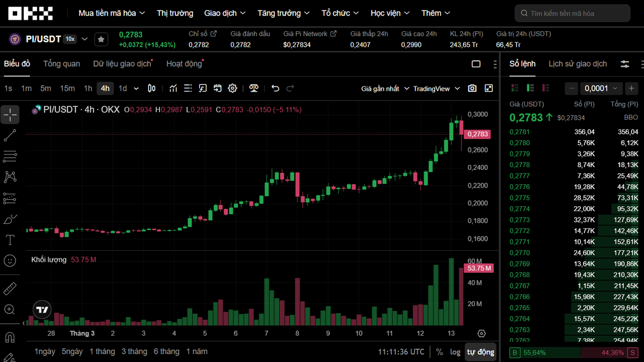Viewport: 644px width, 362px height.
Task: Open order book settings sliders icon
Action: (625, 64)
